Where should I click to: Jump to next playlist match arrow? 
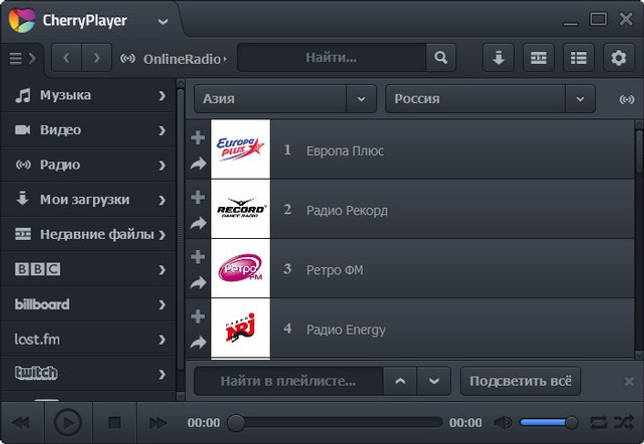[434, 381]
